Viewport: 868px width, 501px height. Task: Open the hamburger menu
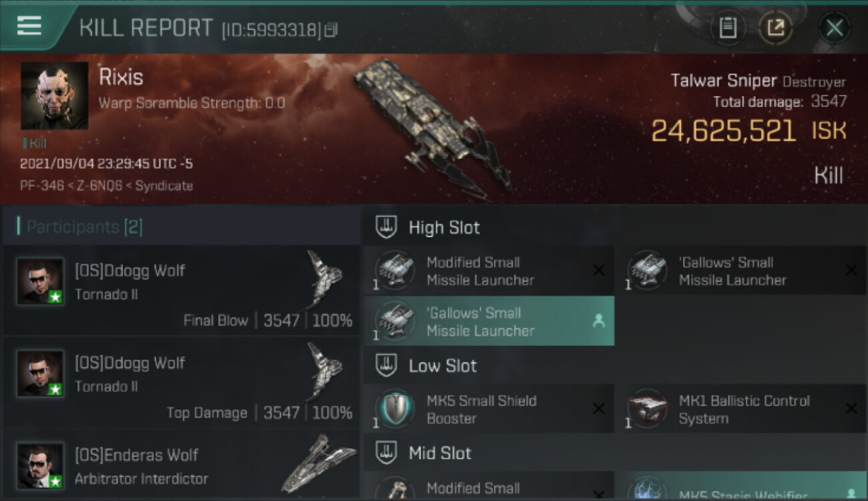29,26
